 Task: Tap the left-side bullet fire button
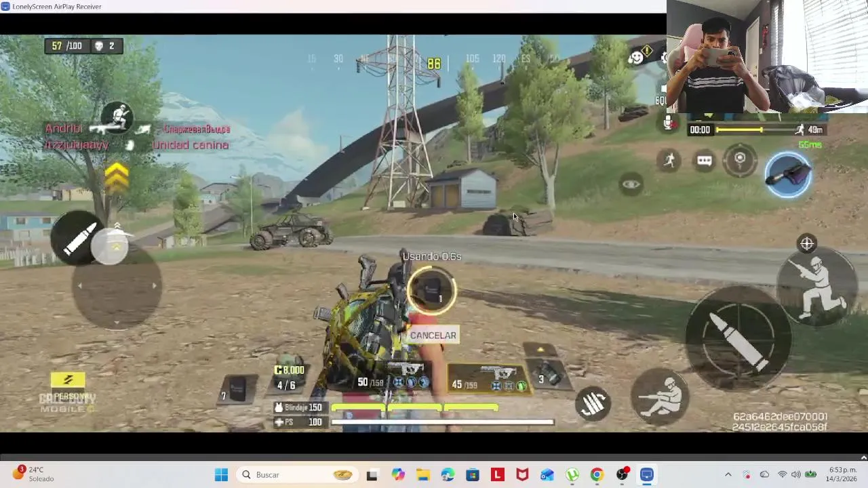78,239
